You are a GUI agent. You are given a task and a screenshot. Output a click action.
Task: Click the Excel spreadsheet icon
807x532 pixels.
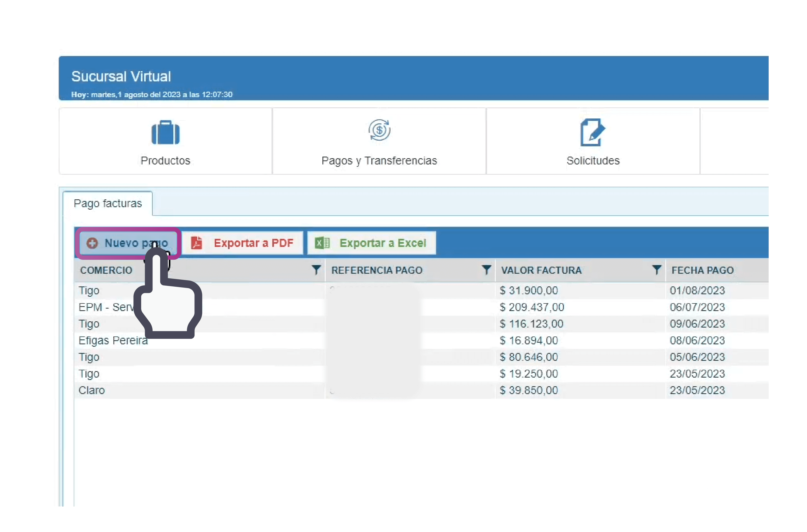(322, 243)
